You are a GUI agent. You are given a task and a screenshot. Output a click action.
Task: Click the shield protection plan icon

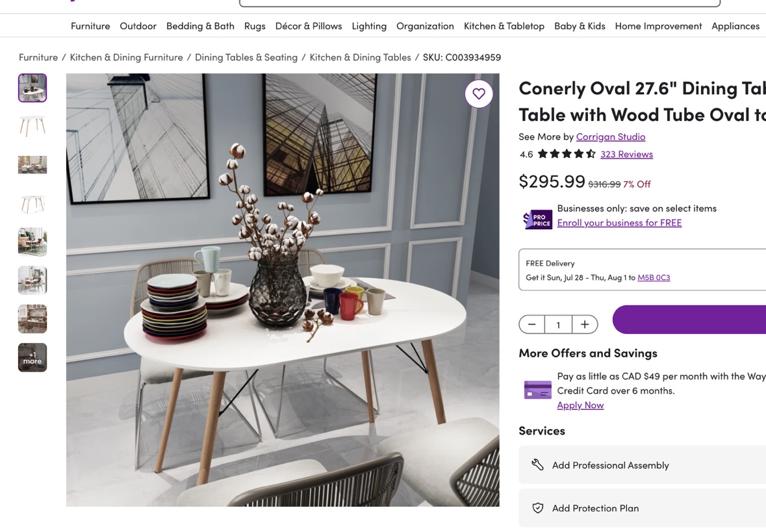pyautogui.click(x=537, y=508)
